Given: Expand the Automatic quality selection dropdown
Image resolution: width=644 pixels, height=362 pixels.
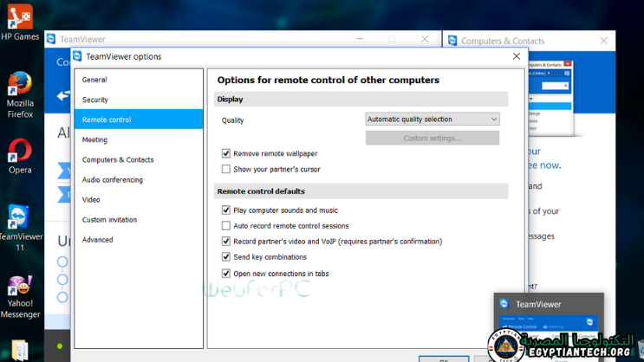Looking at the screenshot, I should (432, 119).
